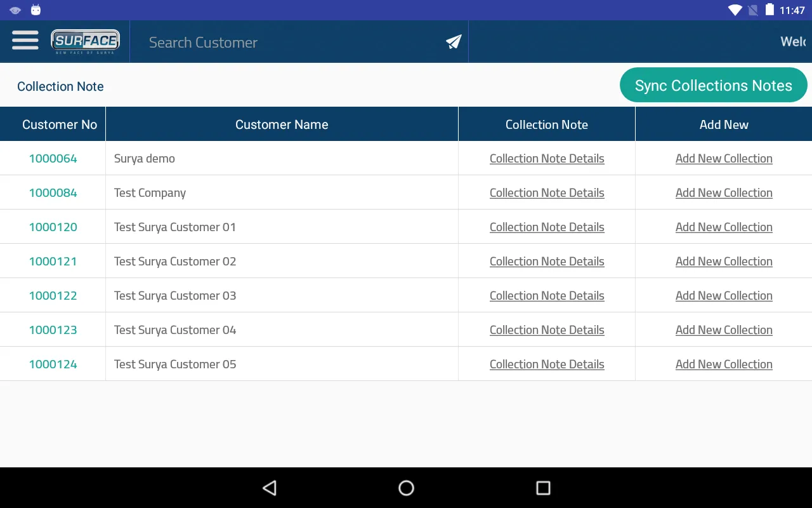Tap the battery indicator showing full charge

tap(769, 10)
